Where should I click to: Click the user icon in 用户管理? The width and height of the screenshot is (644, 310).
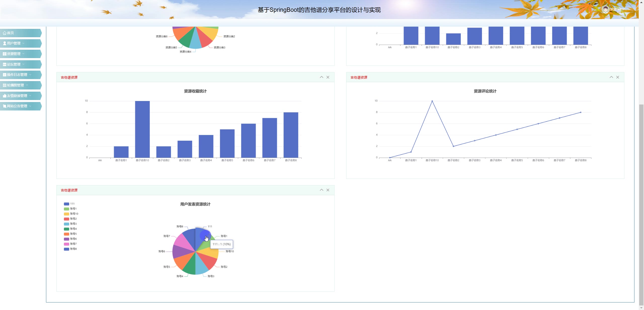coord(5,43)
